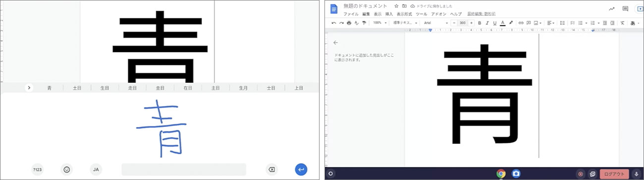This screenshot has width=644, height=180.
Task: Activate the paint format tool
Action: [364, 23]
